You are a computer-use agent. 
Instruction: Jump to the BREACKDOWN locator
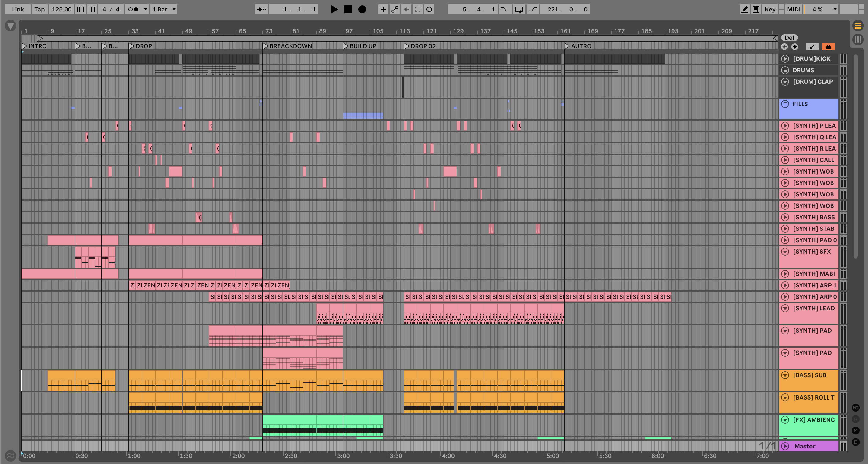(265, 46)
